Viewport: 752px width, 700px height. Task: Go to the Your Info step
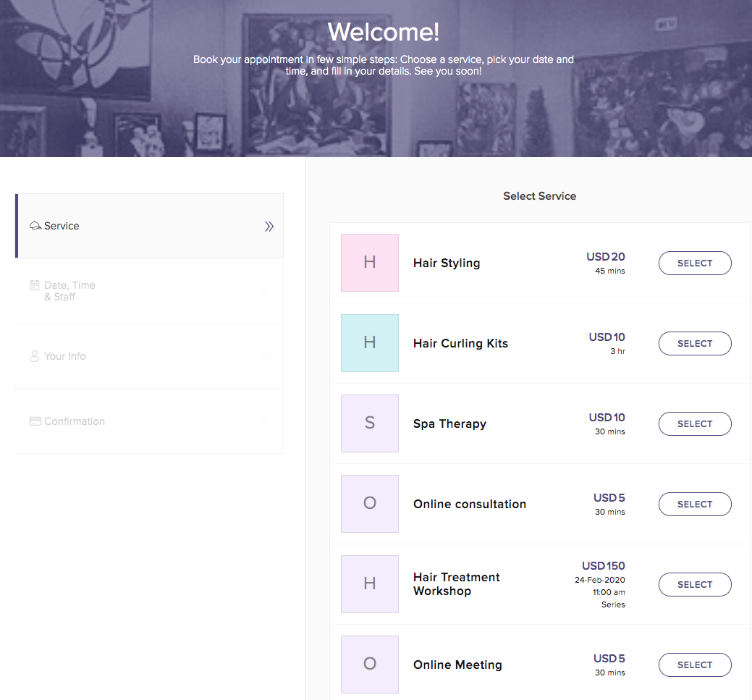[65, 356]
